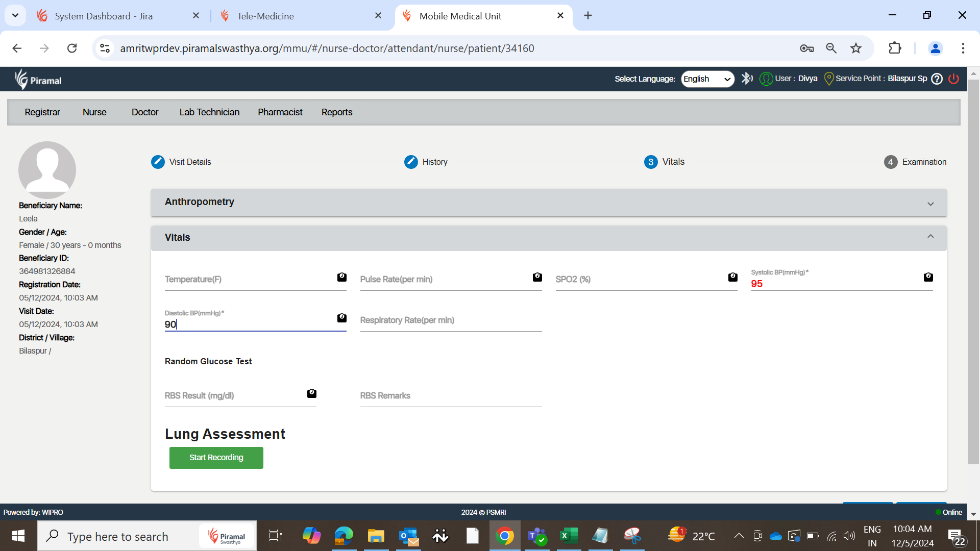Collapse the Vitals section chevron

[x=930, y=236]
